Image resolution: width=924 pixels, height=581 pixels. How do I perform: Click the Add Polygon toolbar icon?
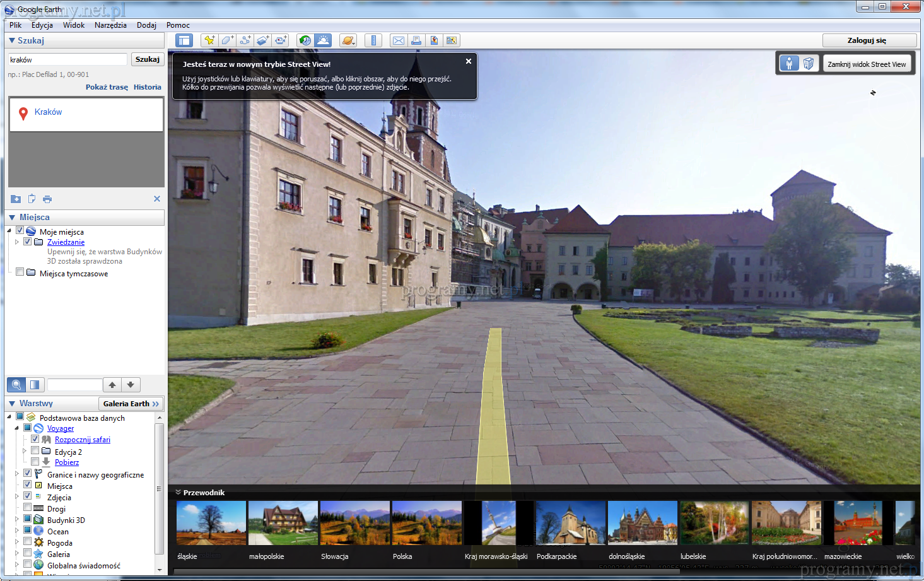click(227, 40)
